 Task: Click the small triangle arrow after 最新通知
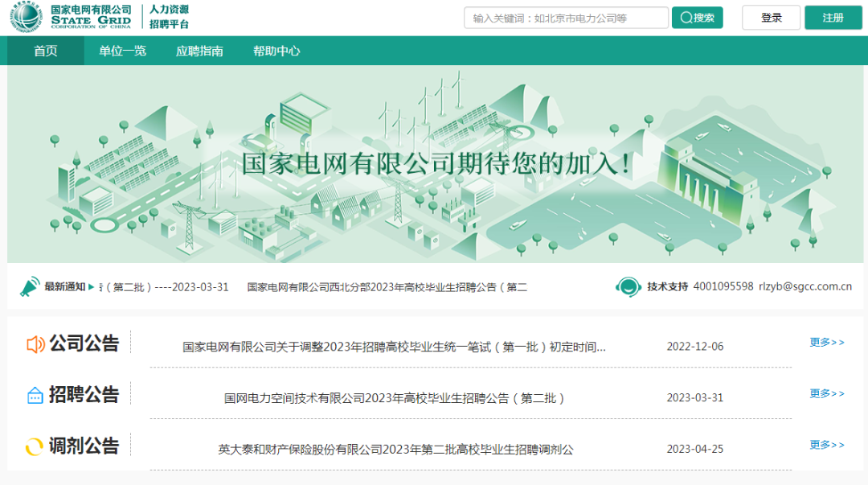(x=92, y=287)
